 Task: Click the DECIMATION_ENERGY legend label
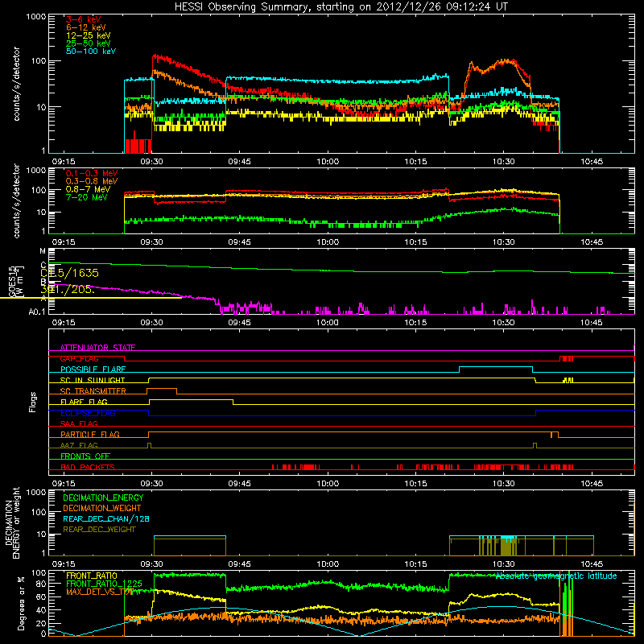tap(103, 497)
